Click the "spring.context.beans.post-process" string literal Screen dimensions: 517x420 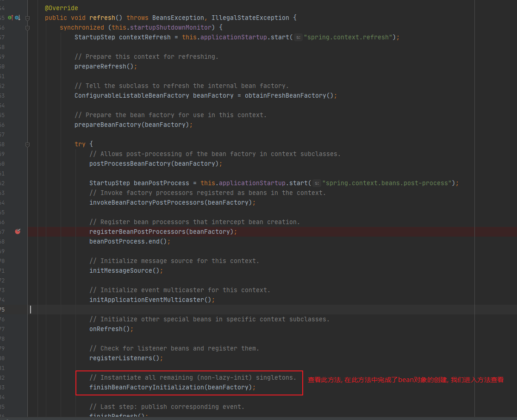387,183
